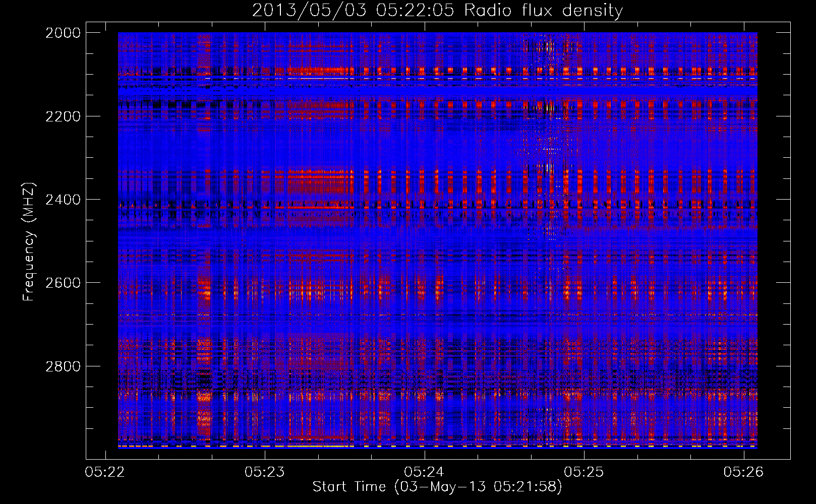
Task: Click the 05:25 time tick label
Action: pos(584,472)
